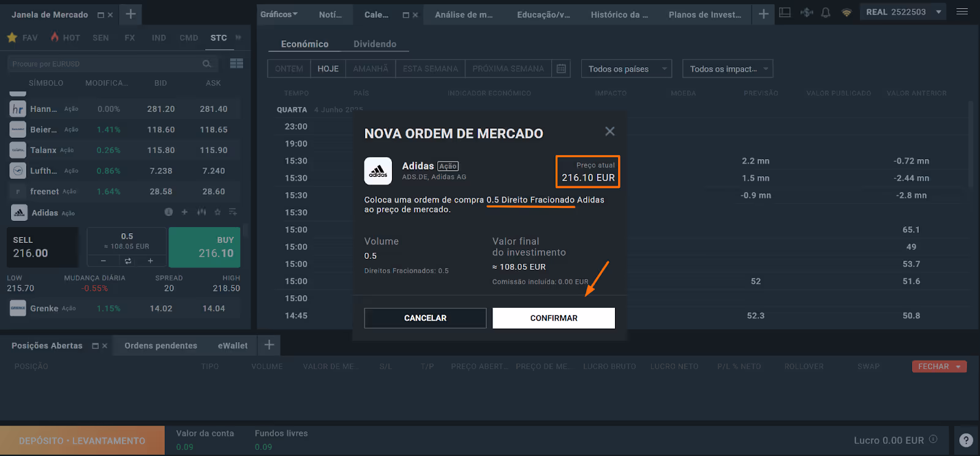Switch to the Ordens pendentes tab
The height and width of the screenshot is (456, 980).
[x=161, y=346]
